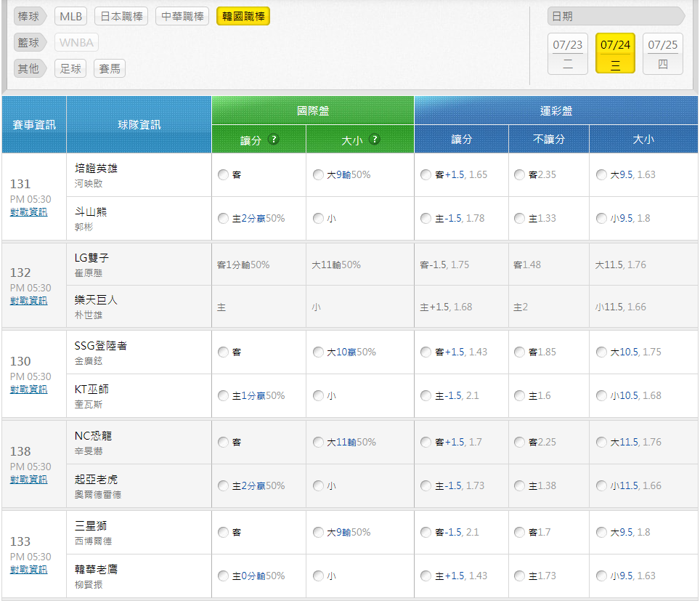This screenshot has width=700, height=601.
Task: Click the 棒球 category label
Action: click(30, 17)
